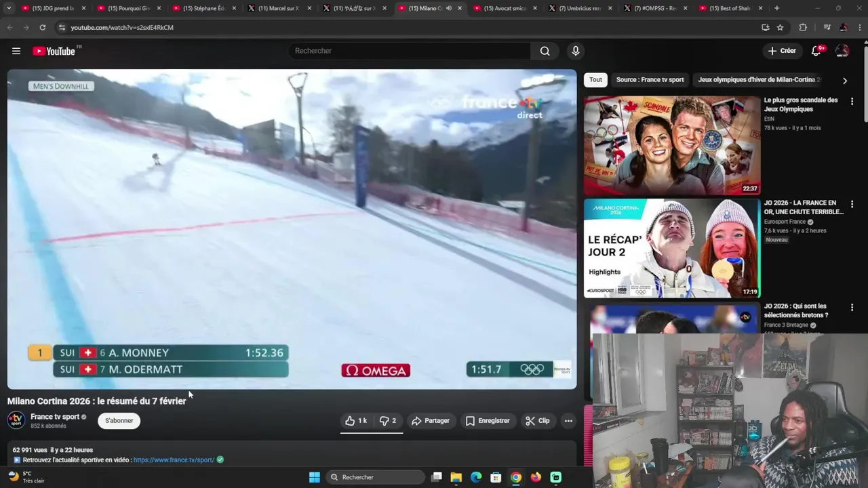
Task: Like the video with thumbs-up
Action: 356,421
